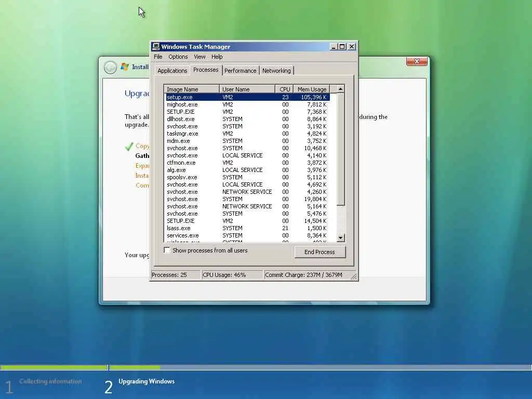Click the process list scroll down arrow
532x399 pixels.
tap(340, 238)
